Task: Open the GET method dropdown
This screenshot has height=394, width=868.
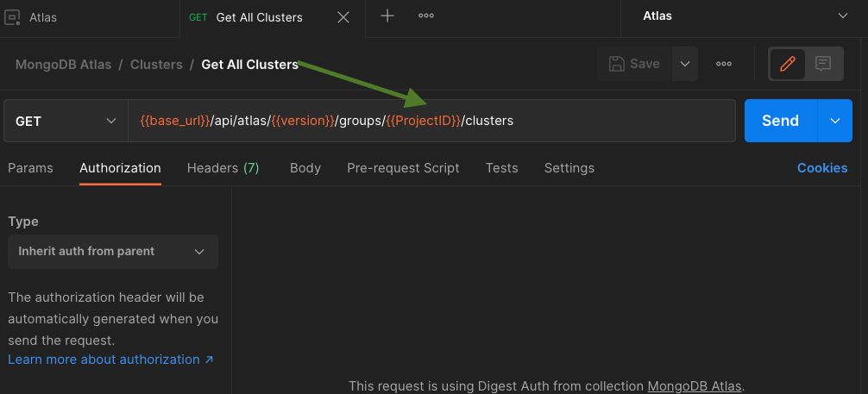Action: (x=66, y=121)
